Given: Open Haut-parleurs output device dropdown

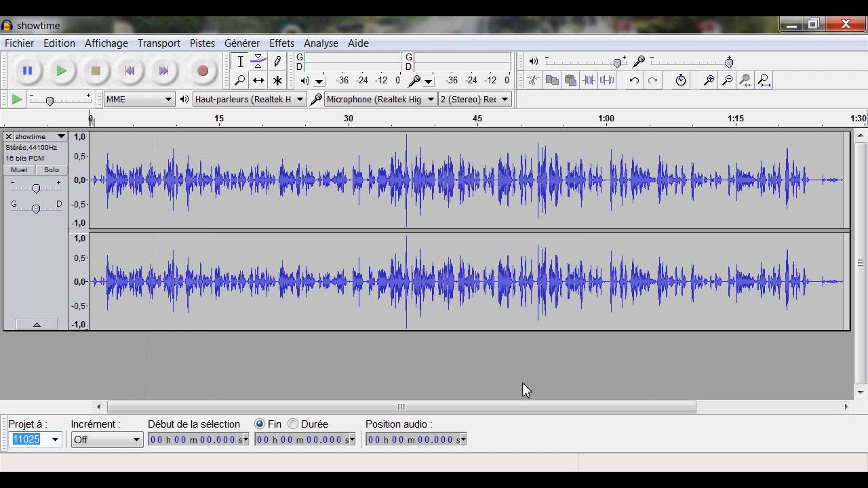Looking at the screenshot, I should coord(249,99).
